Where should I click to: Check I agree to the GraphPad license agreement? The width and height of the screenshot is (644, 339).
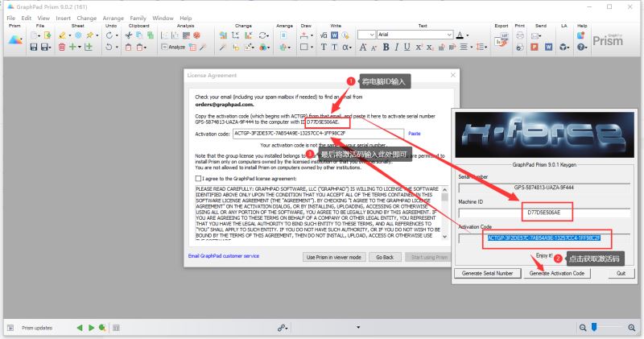(x=198, y=179)
